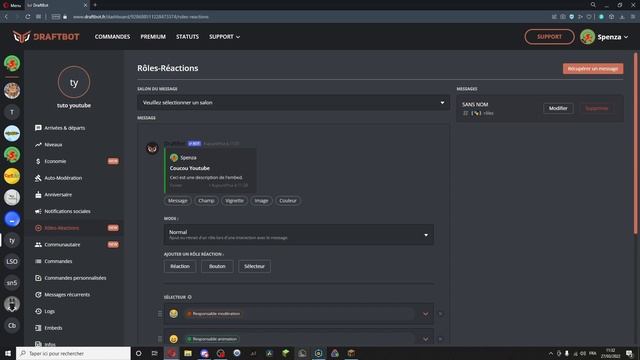
Task: Click emoji of Responsable modération row
Action: pos(173,313)
